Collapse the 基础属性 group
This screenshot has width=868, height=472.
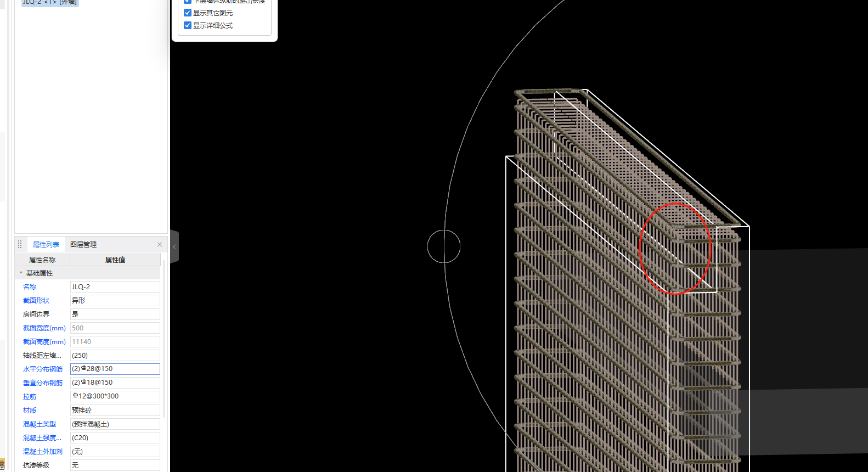21,273
